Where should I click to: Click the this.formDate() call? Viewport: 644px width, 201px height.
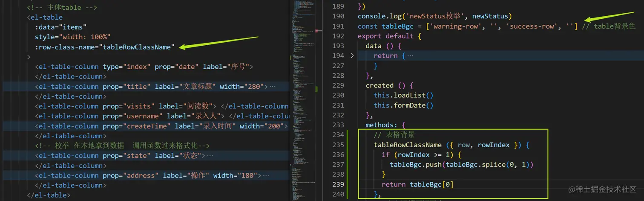click(403, 105)
